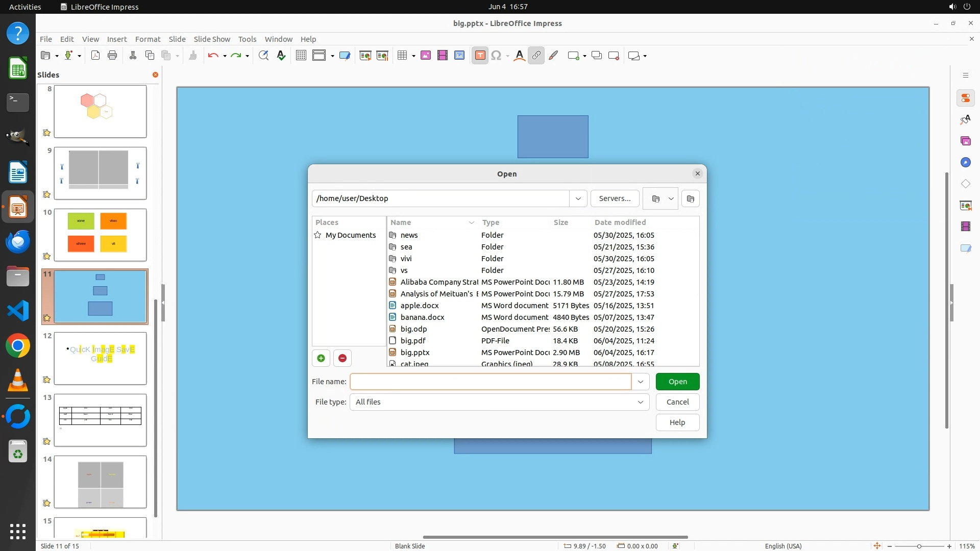Click the insert table toolbar icon

[x=402, y=56]
